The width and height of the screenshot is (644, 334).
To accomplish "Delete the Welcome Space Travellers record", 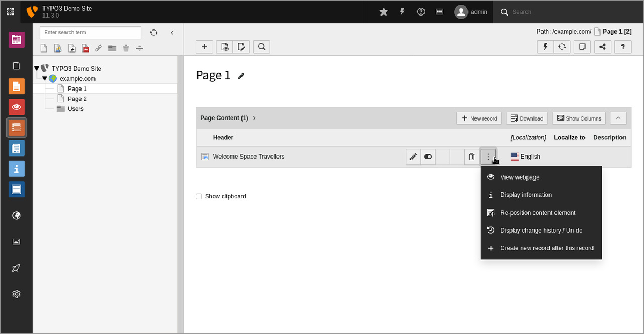I will coord(471,157).
